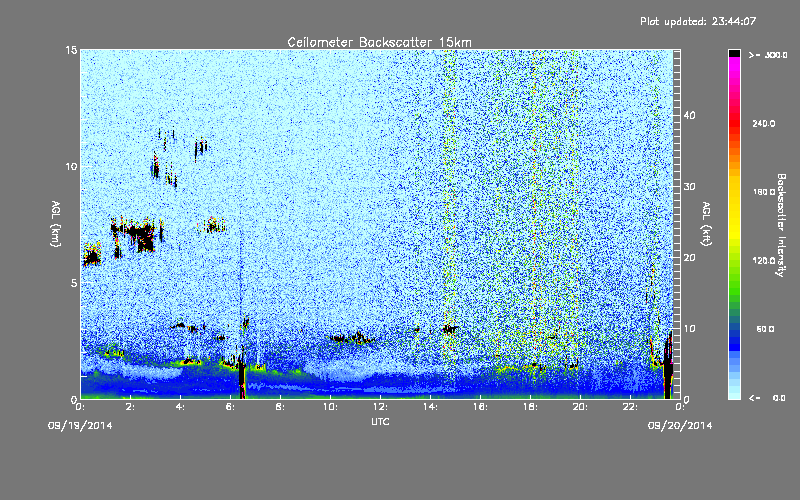Screen dimensions: 800x500
Task: Click the "60.0" colorbar value
Action: (765, 329)
